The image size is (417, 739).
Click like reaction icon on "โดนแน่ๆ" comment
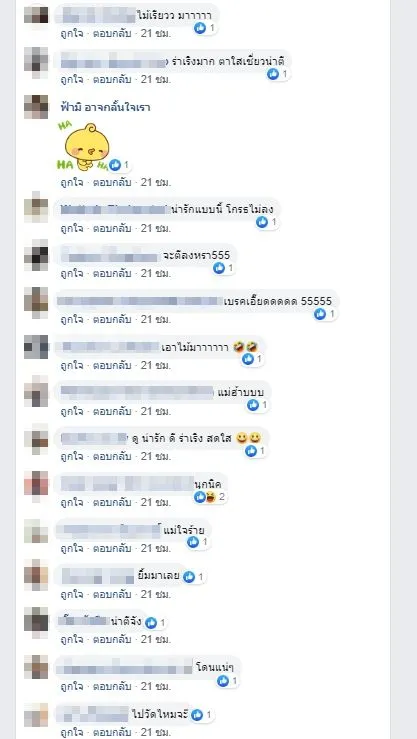(222, 681)
